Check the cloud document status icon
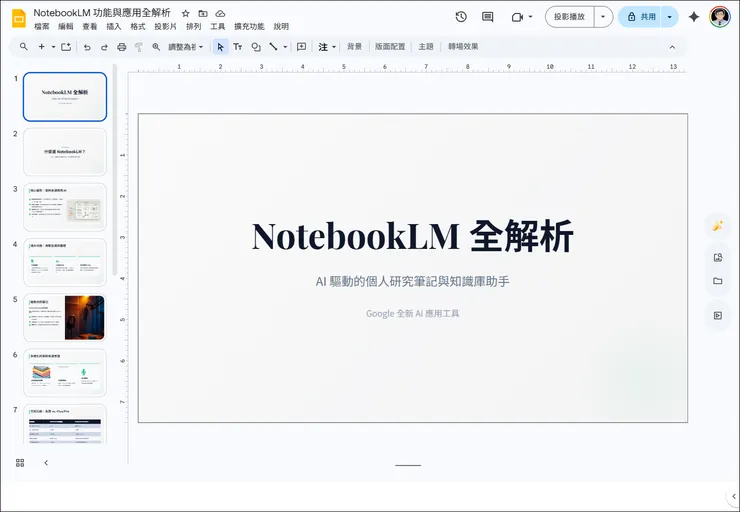The height and width of the screenshot is (512, 740). [220, 14]
